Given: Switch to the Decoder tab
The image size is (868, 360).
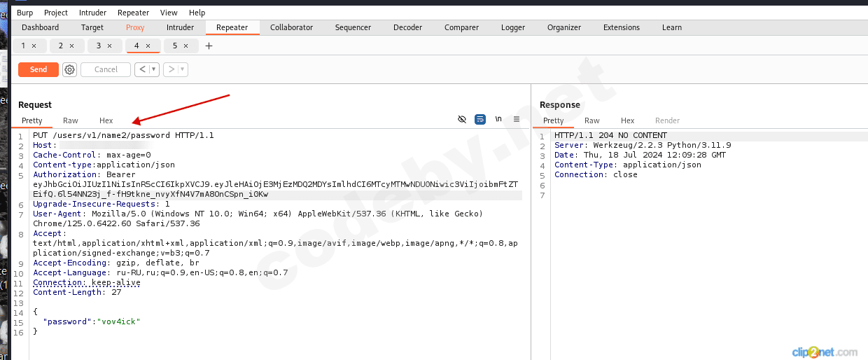Looking at the screenshot, I should pos(407,27).
